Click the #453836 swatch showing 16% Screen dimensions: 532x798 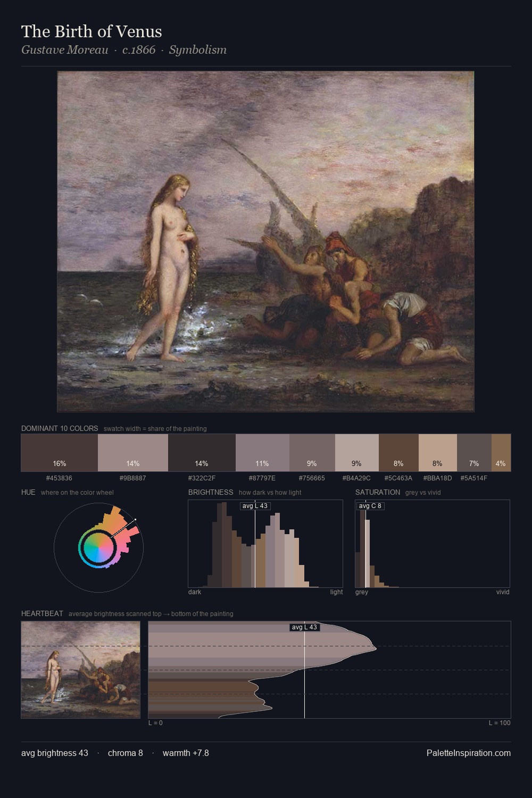click(60, 453)
